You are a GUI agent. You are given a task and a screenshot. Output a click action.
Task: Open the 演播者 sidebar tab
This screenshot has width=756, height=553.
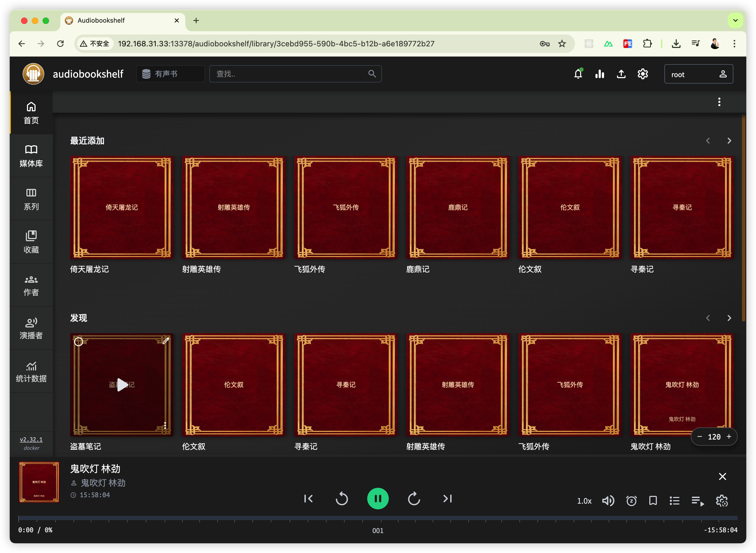(31, 328)
